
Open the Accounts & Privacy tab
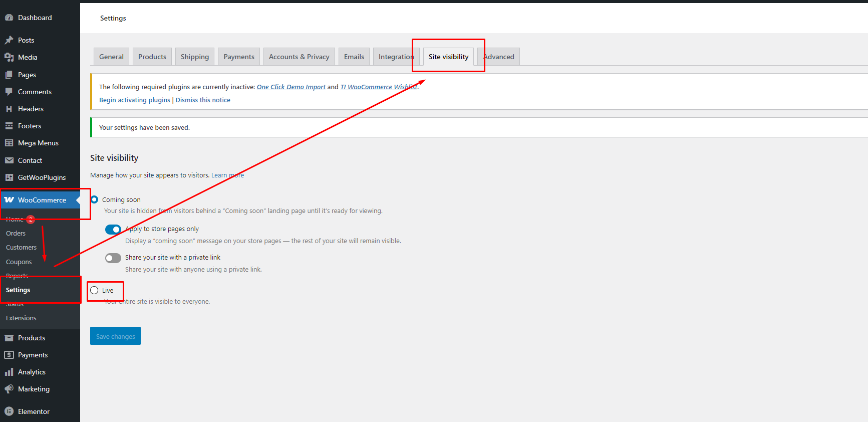299,57
